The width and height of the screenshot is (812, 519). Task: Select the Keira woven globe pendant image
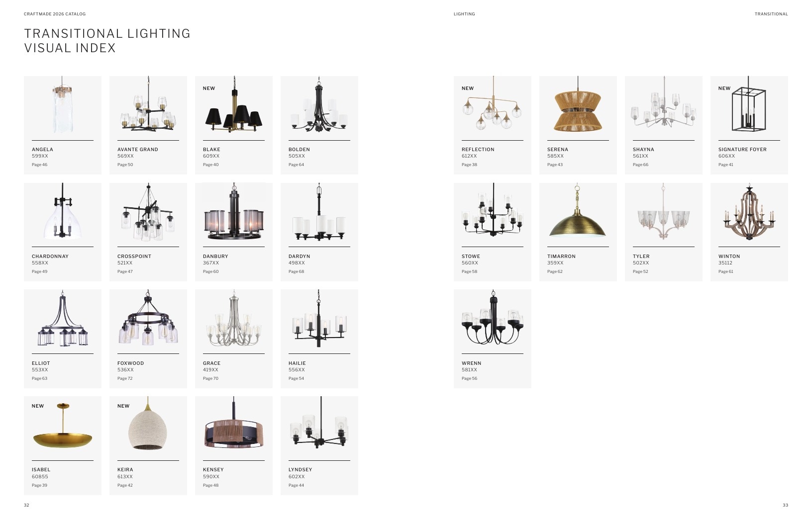click(x=148, y=424)
